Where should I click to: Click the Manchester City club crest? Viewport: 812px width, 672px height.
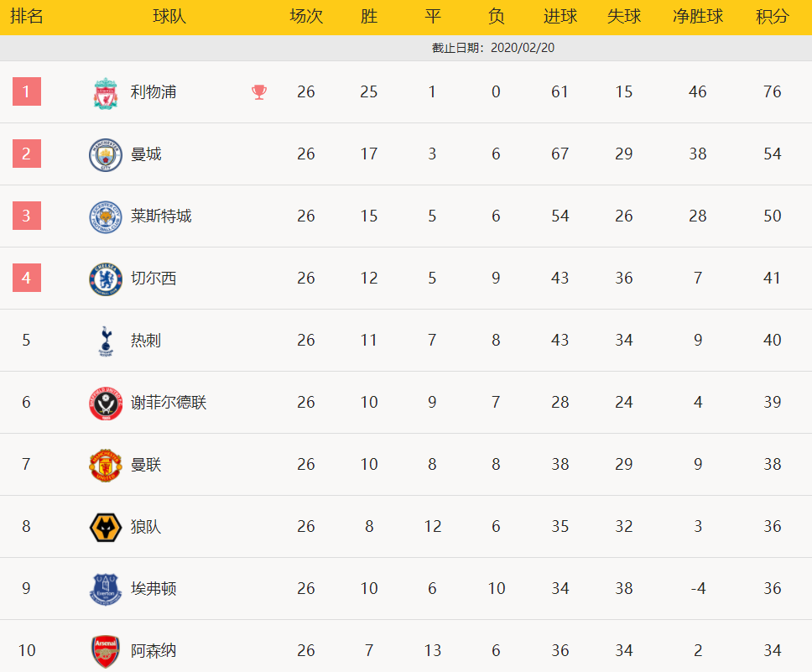point(106,155)
